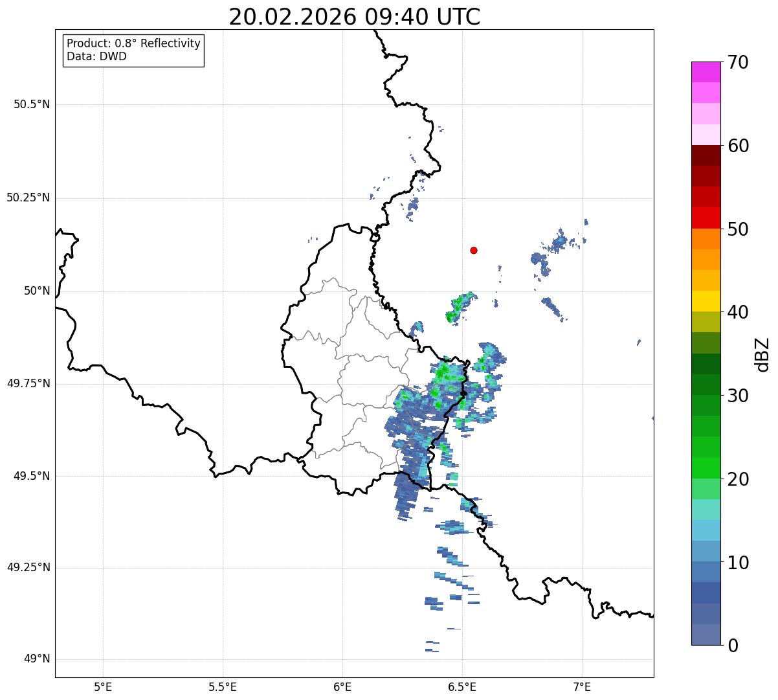Click the 50.25°N latitude tick label
The image size is (778, 700).
(x=28, y=198)
